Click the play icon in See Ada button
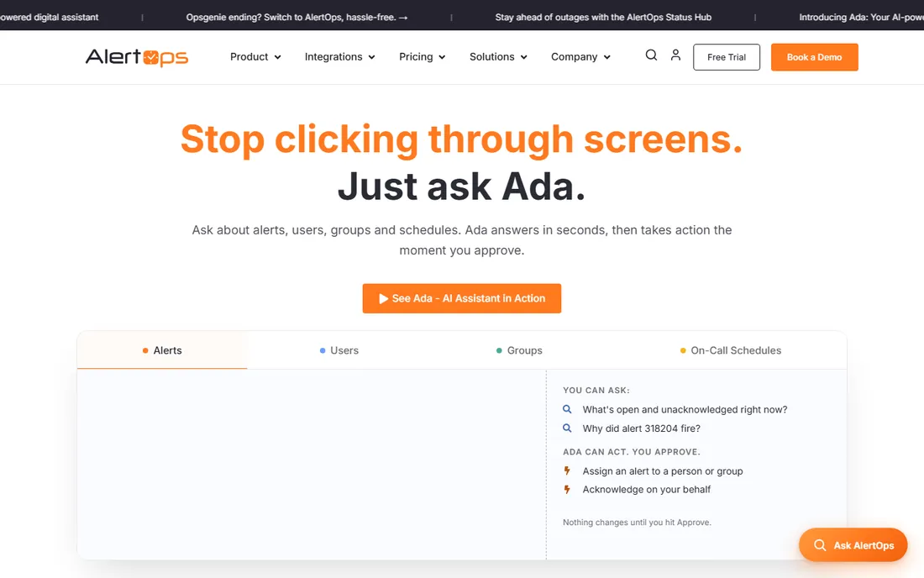This screenshot has height=578, width=924. point(383,299)
